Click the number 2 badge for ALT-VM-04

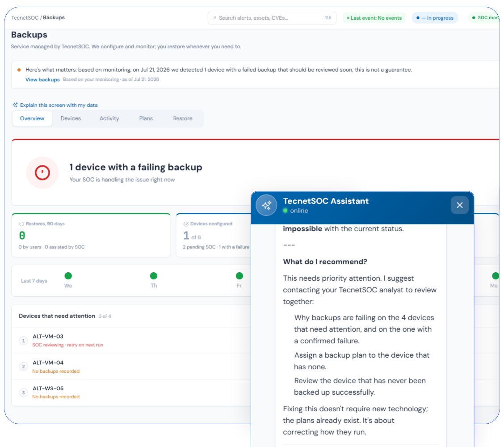(x=24, y=367)
